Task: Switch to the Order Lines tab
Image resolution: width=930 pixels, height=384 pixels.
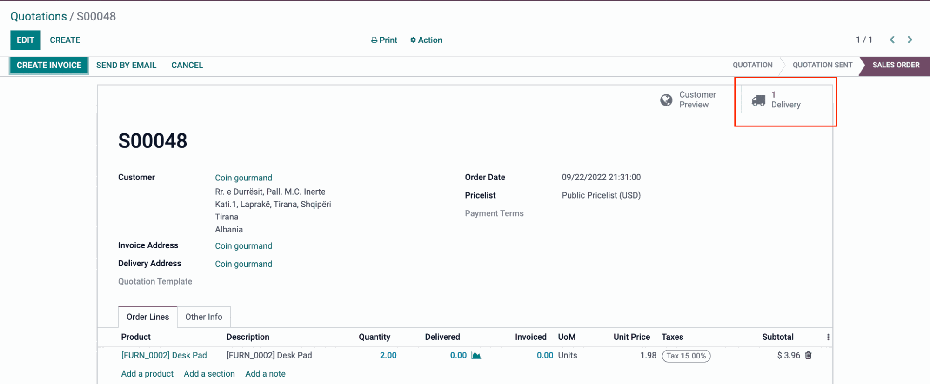Action: (x=148, y=317)
